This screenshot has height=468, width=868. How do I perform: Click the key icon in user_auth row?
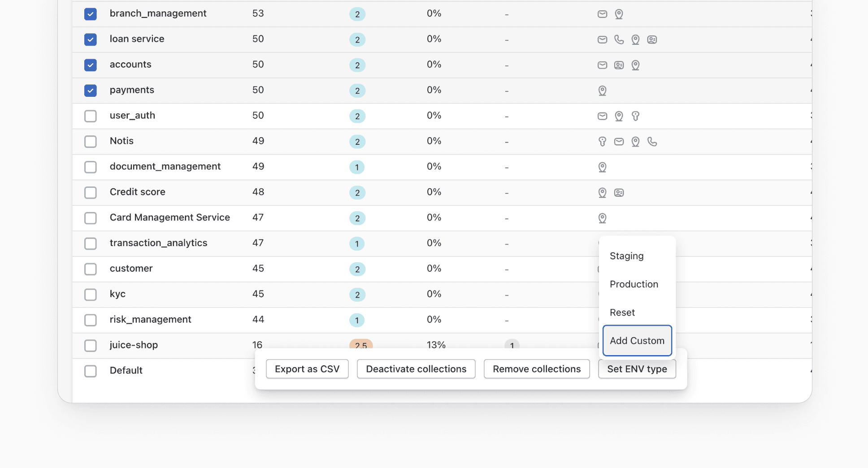tap(635, 116)
